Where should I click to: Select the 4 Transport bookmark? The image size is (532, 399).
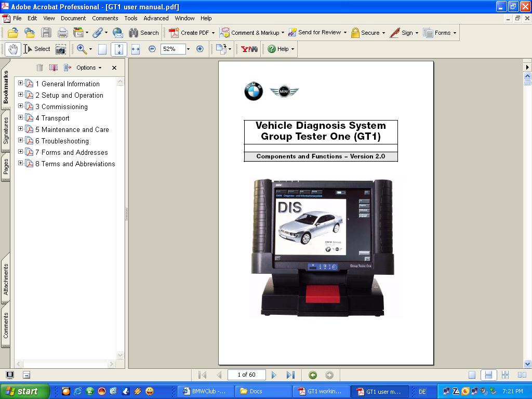point(52,118)
